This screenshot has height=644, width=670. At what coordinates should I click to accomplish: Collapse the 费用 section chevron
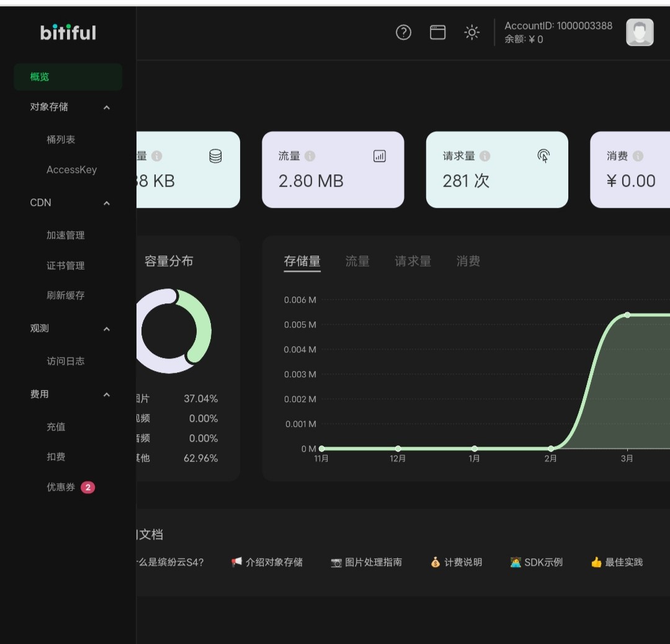click(x=107, y=395)
